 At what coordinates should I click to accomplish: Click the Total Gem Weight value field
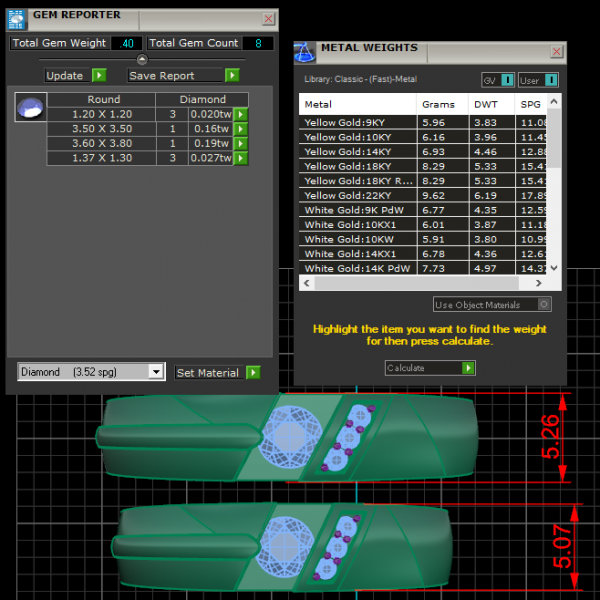[x=126, y=43]
